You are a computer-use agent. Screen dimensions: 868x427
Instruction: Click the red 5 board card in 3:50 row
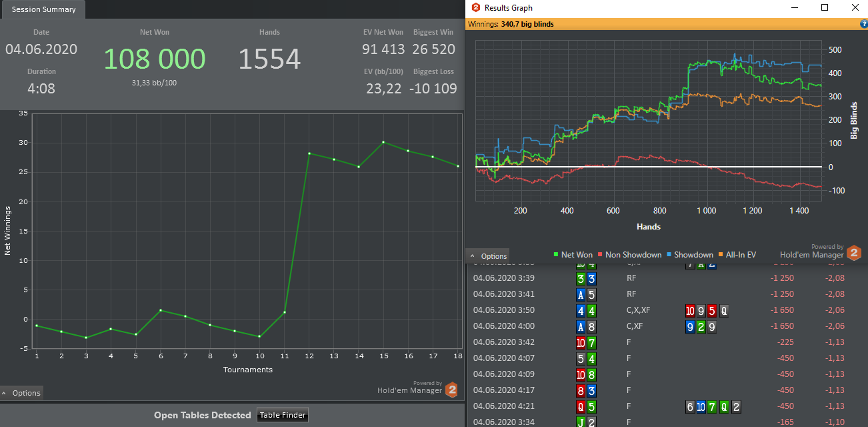tap(713, 310)
